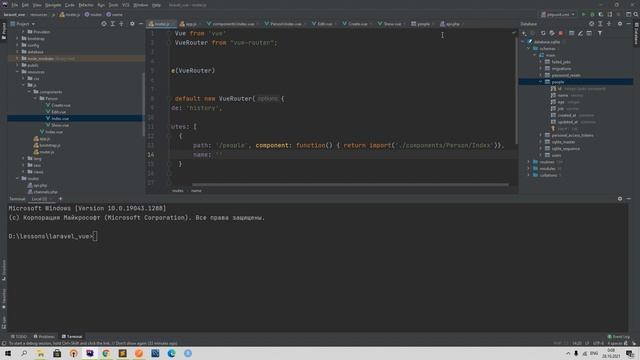Open the Problems tool window button

coord(44,337)
